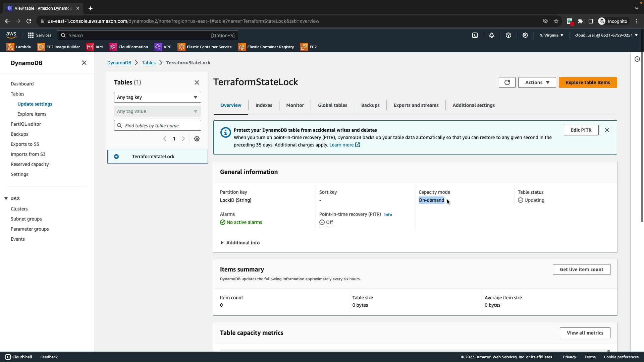Open the Any tag key dropdown
This screenshot has width=644, height=362.
(x=157, y=97)
